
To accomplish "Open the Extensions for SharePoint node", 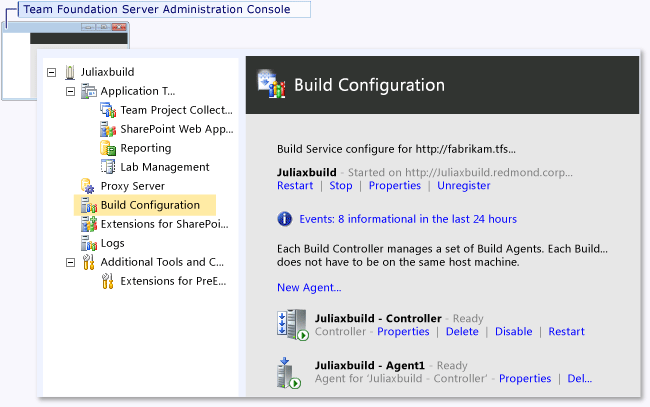I will [x=164, y=224].
